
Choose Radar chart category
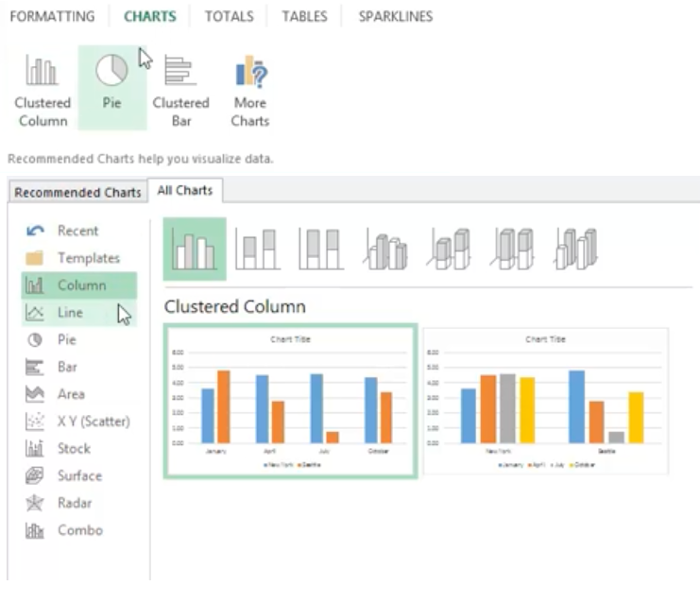coord(79,503)
